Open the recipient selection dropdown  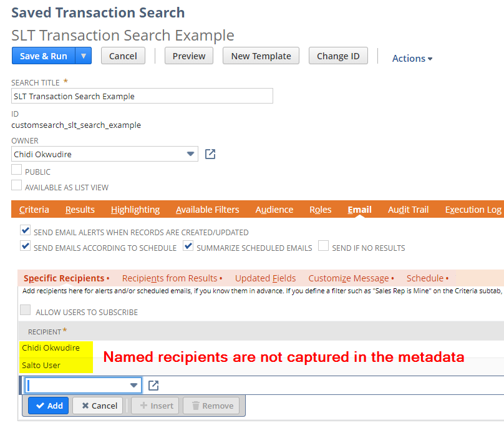[x=133, y=385]
